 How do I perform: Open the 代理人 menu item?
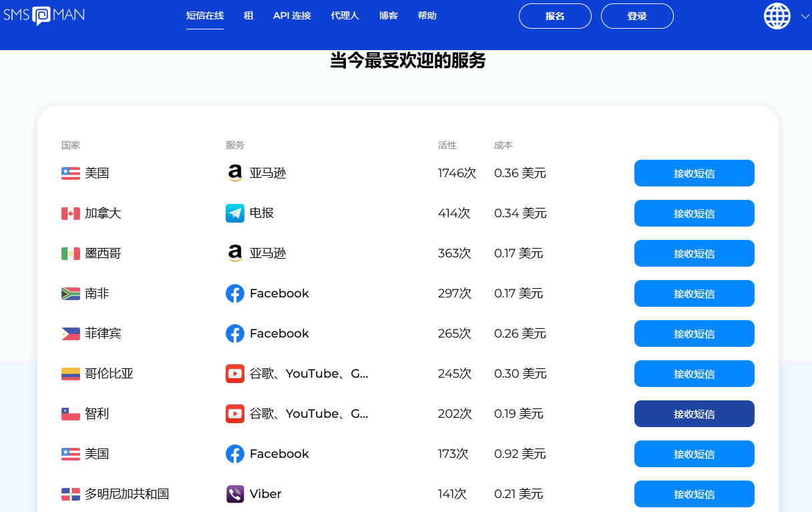(345, 16)
